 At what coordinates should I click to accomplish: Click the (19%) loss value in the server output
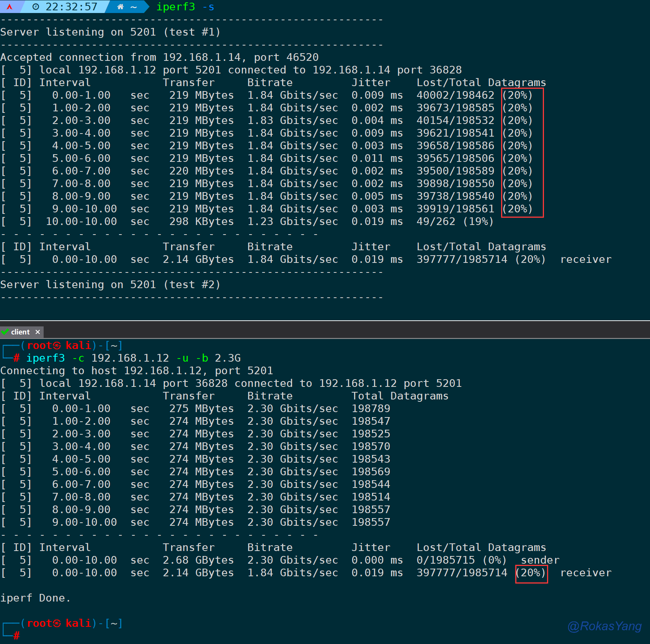click(x=478, y=222)
